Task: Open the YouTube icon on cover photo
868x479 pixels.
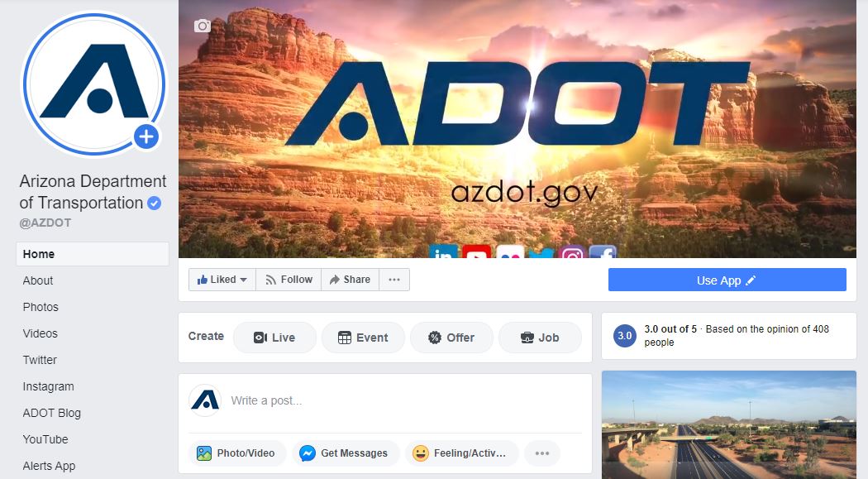Action: click(x=477, y=251)
